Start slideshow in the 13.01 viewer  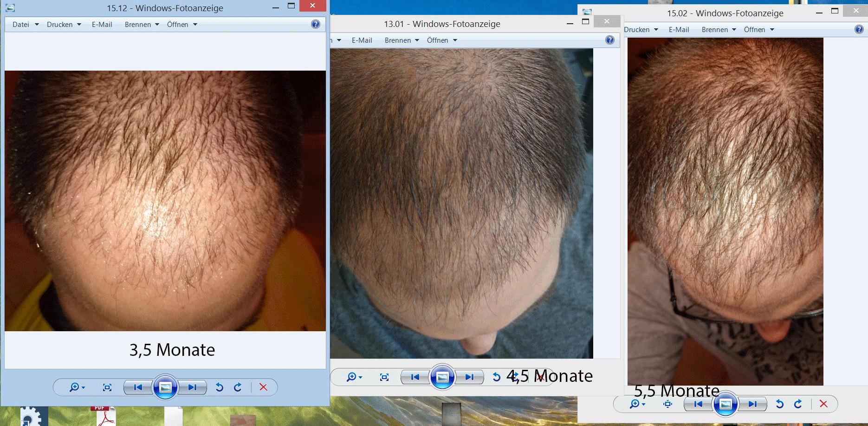point(442,377)
